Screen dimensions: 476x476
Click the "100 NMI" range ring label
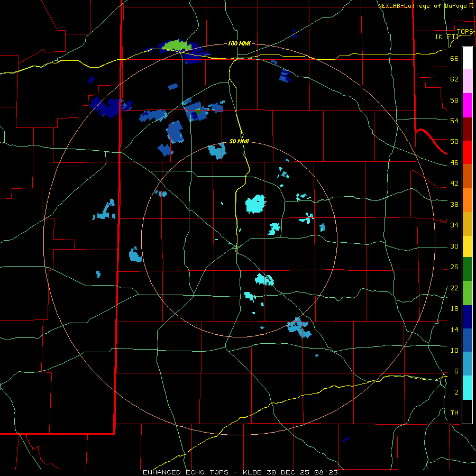[239, 43]
